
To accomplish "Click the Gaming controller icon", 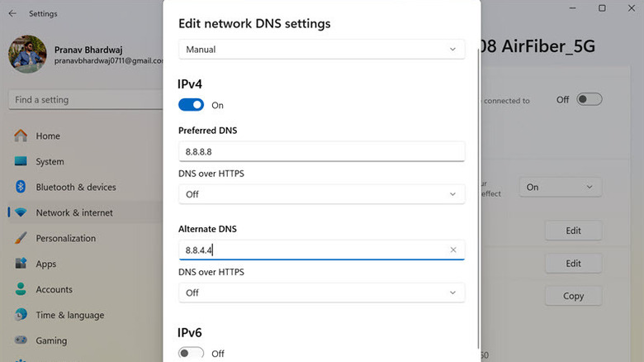I will 21,341.
